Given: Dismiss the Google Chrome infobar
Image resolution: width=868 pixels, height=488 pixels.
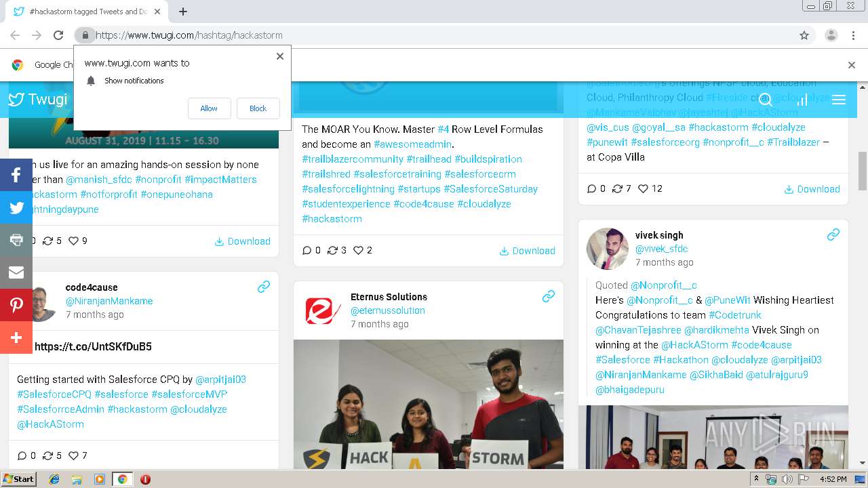Looking at the screenshot, I should tap(852, 65).
